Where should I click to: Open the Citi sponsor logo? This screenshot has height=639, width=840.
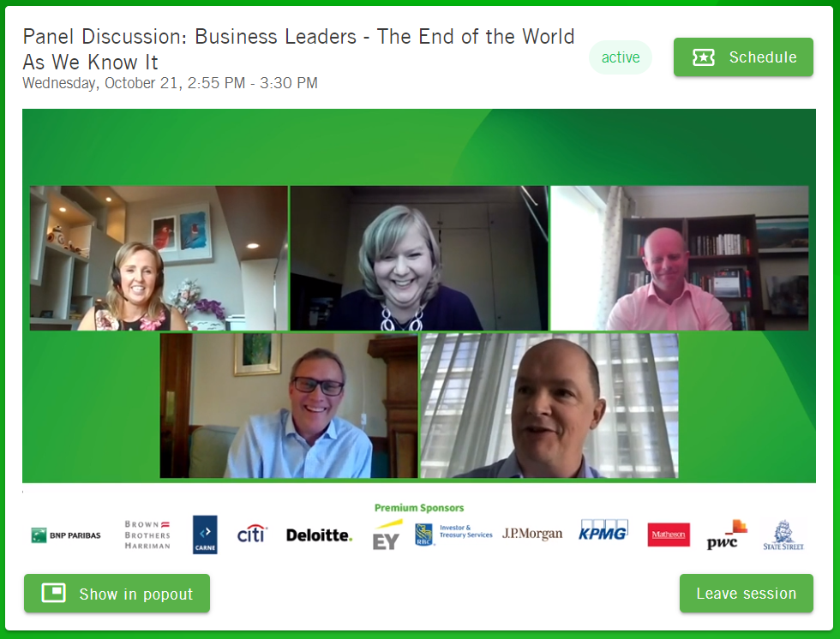252,534
